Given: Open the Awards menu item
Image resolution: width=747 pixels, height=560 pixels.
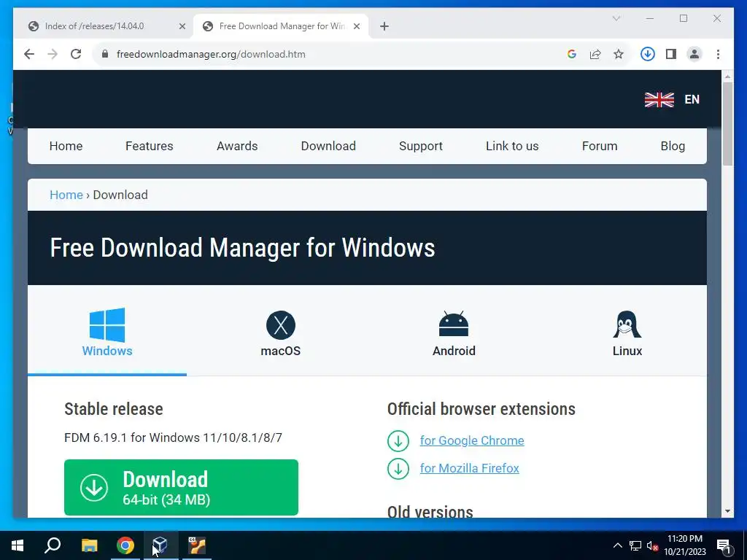Looking at the screenshot, I should 237,146.
